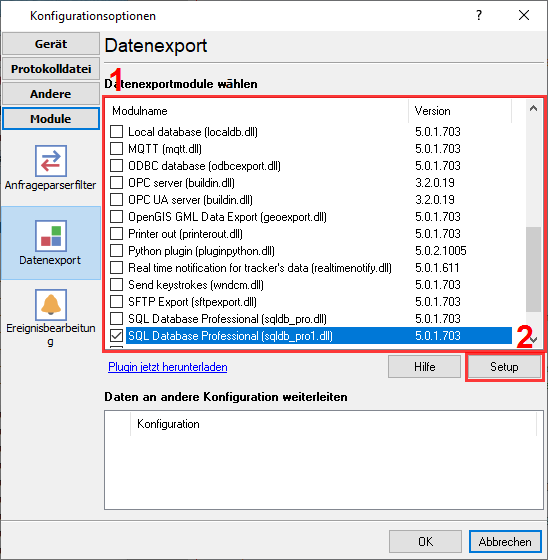Tick the Python plugin checkbox
Screen dimensions: 548x560
[x=116, y=251]
